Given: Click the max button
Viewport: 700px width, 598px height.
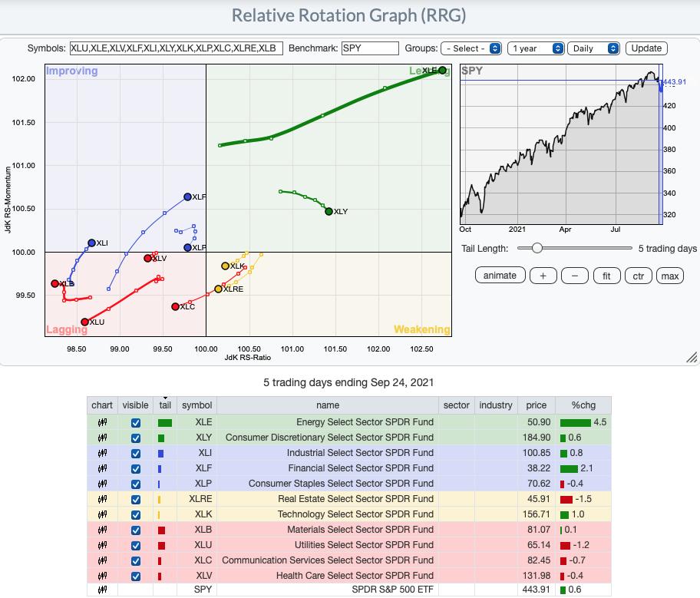Looking at the screenshot, I should coord(670,276).
